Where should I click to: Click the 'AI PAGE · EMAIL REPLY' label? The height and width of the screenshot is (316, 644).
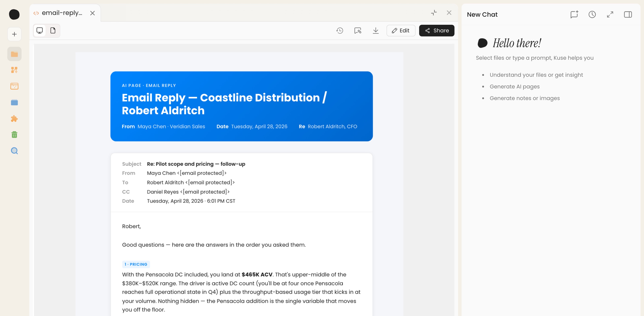(x=149, y=85)
